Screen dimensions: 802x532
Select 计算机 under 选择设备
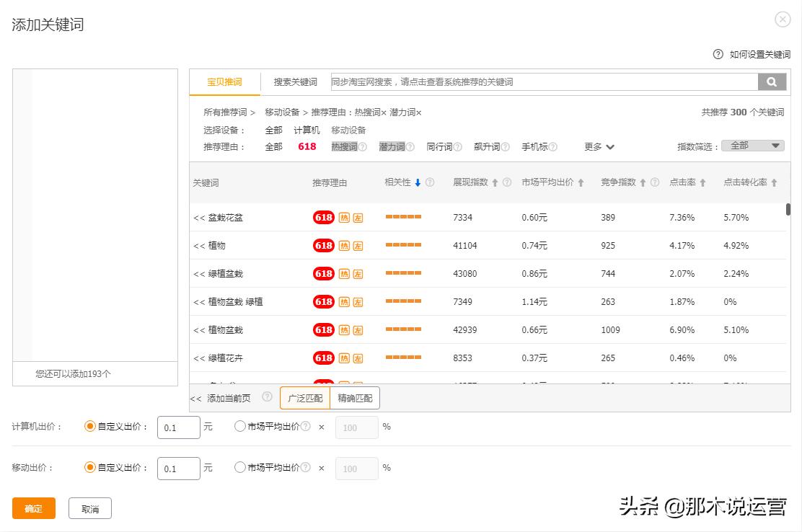[307, 130]
